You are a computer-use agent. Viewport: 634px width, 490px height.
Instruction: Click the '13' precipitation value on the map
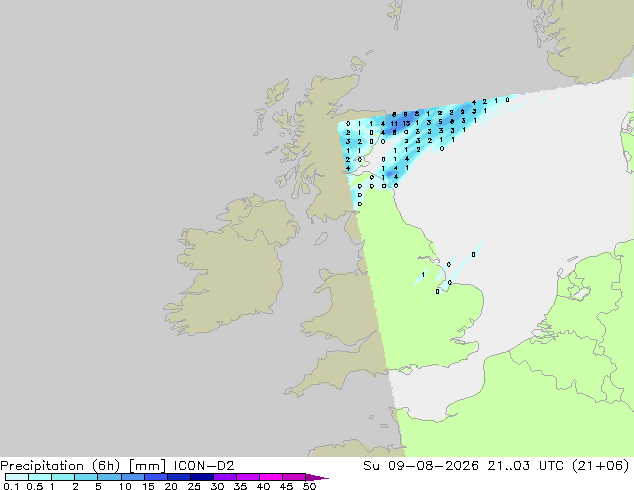point(406,123)
